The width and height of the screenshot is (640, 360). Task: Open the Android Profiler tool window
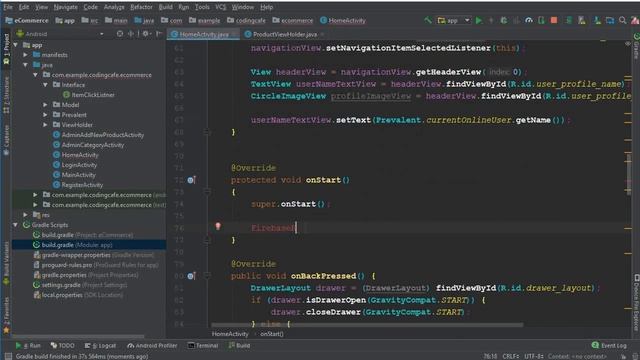(152, 345)
